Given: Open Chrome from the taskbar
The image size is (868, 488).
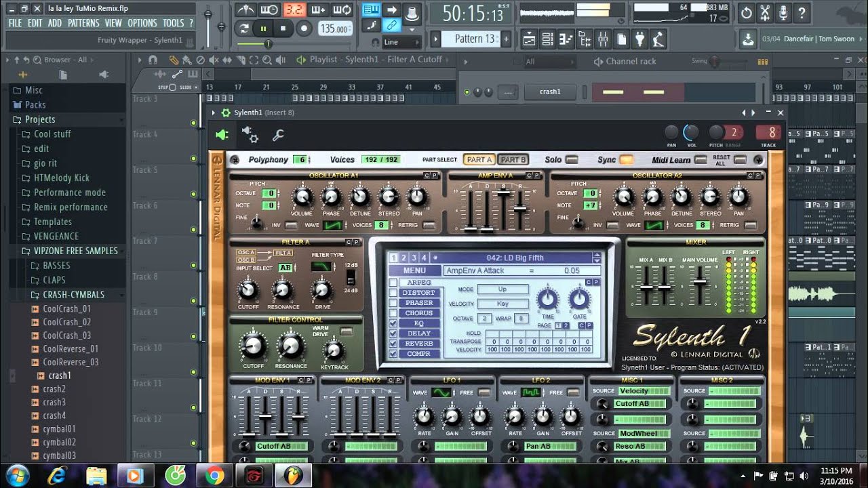Looking at the screenshot, I should point(214,475).
